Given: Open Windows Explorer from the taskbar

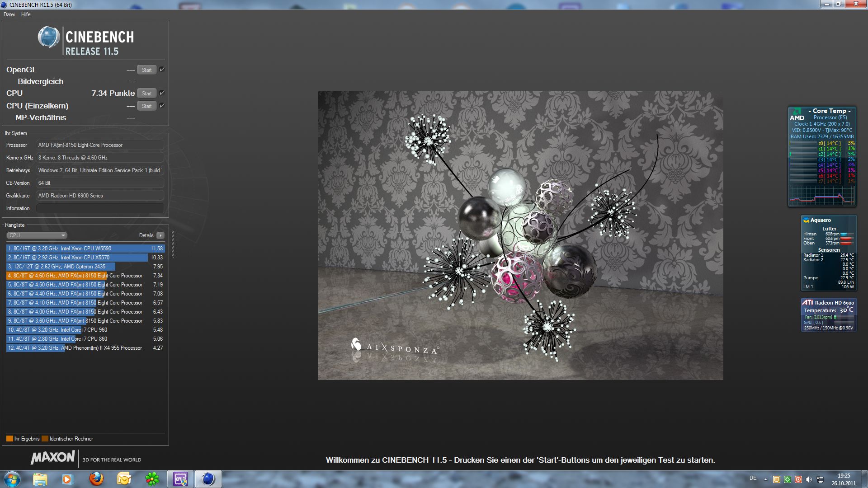Looking at the screenshot, I should [40, 479].
